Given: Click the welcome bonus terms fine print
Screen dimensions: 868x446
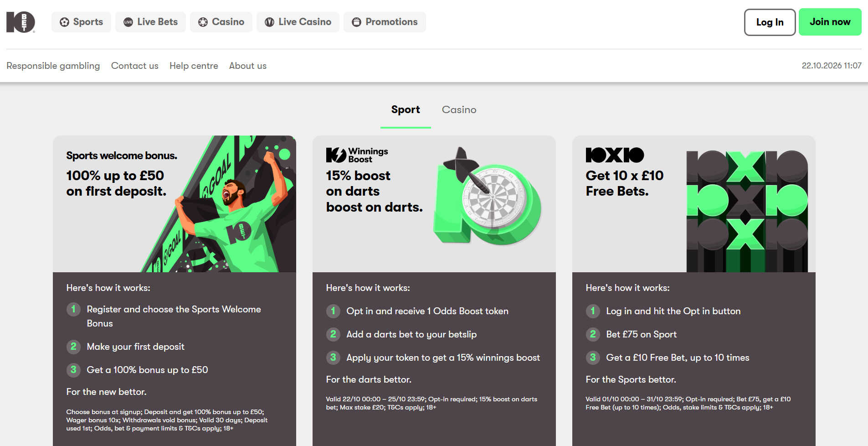Looking at the screenshot, I should [x=167, y=420].
